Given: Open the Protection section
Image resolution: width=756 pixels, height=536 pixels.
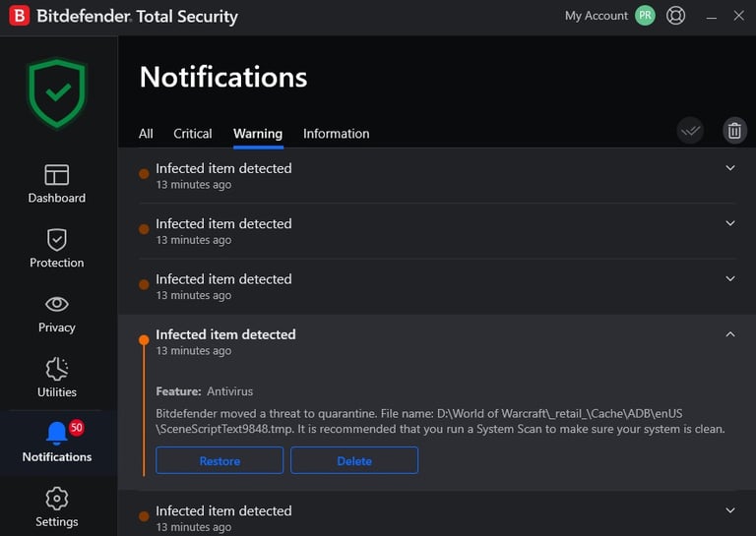Looking at the screenshot, I should 57,249.
